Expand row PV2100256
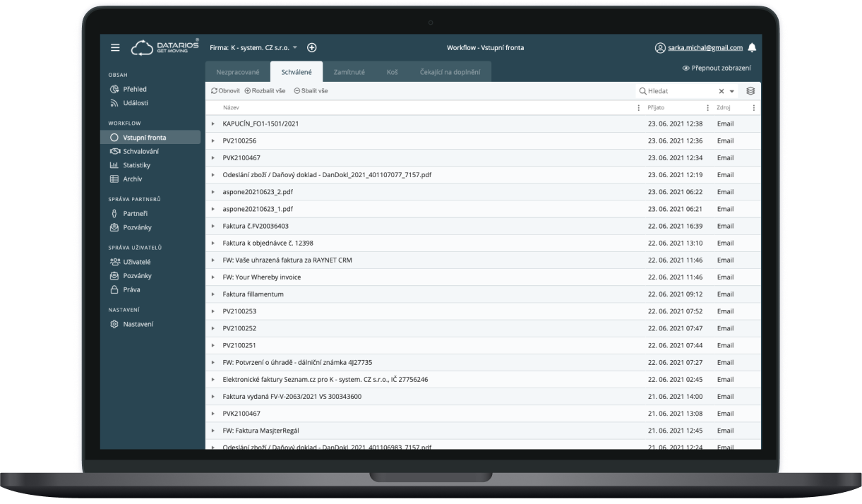The width and height of the screenshot is (862, 504). [212, 140]
